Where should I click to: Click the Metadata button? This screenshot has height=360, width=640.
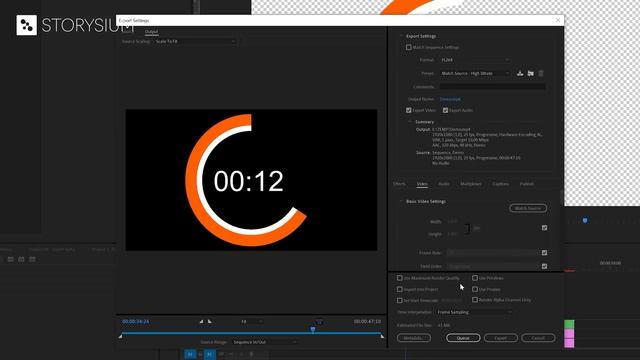pyautogui.click(x=413, y=338)
